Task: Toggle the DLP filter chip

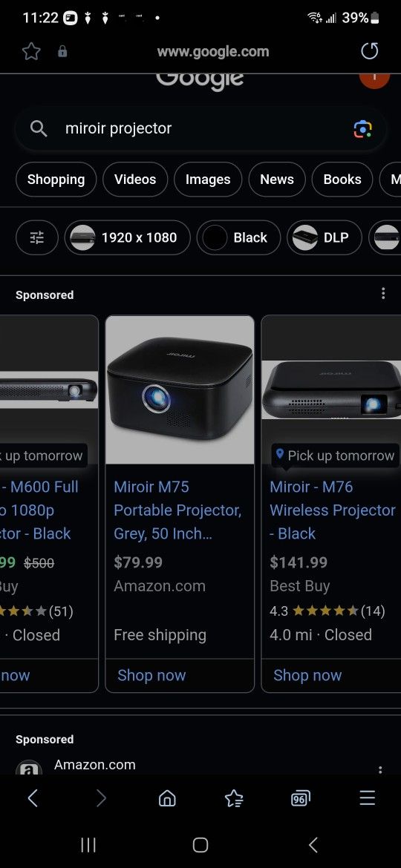Action: (324, 237)
